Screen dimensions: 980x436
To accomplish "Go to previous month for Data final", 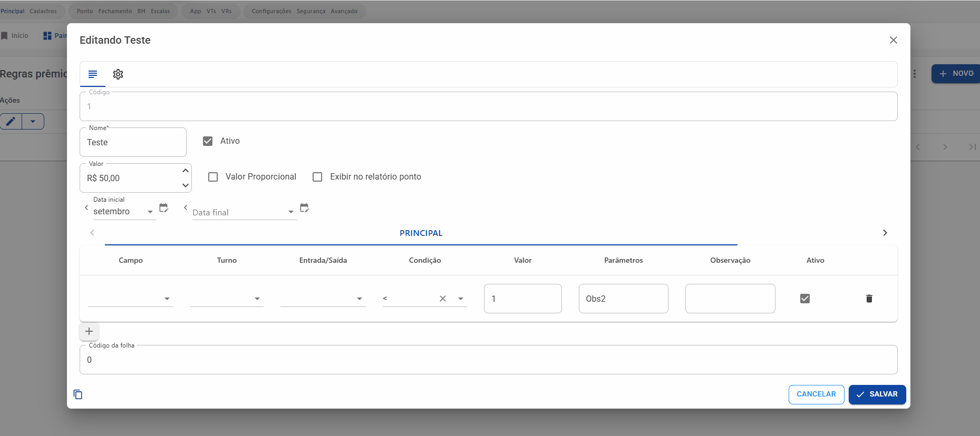I will [x=186, y=207].
